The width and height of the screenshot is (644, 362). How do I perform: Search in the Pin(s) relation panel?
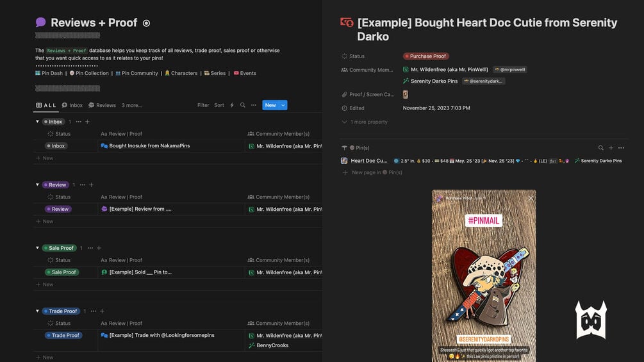601,148
